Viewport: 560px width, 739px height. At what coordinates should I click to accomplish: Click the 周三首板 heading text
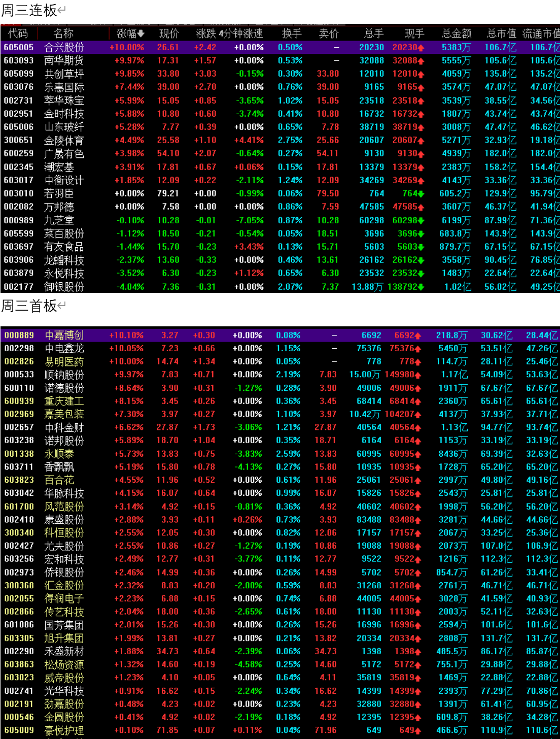tap(29, 306)
